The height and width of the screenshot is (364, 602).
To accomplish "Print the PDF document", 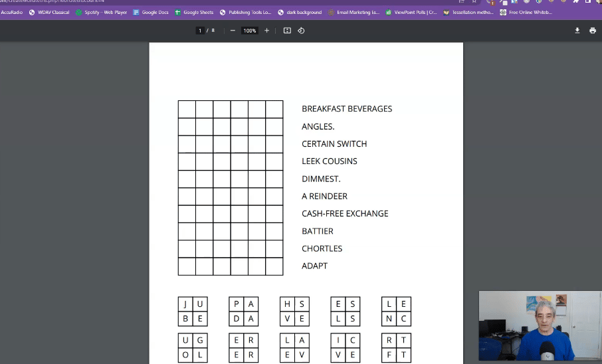I will click(593, 31).
